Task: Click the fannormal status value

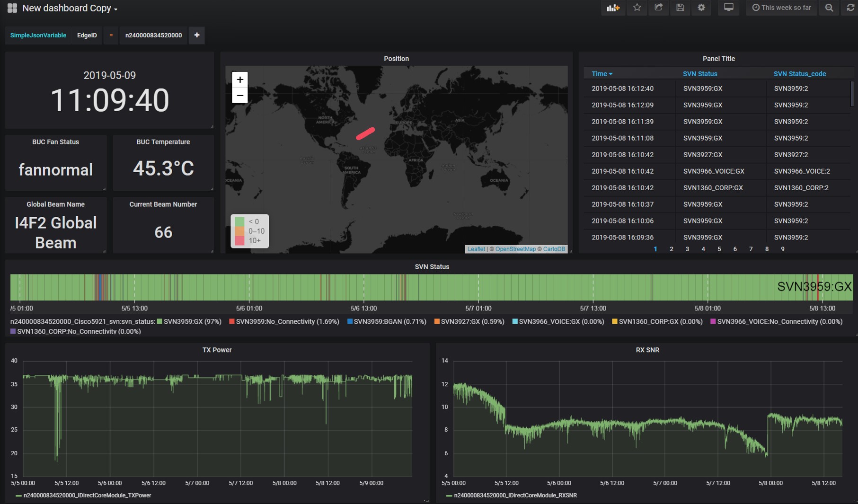Action: tap(55, 170)
